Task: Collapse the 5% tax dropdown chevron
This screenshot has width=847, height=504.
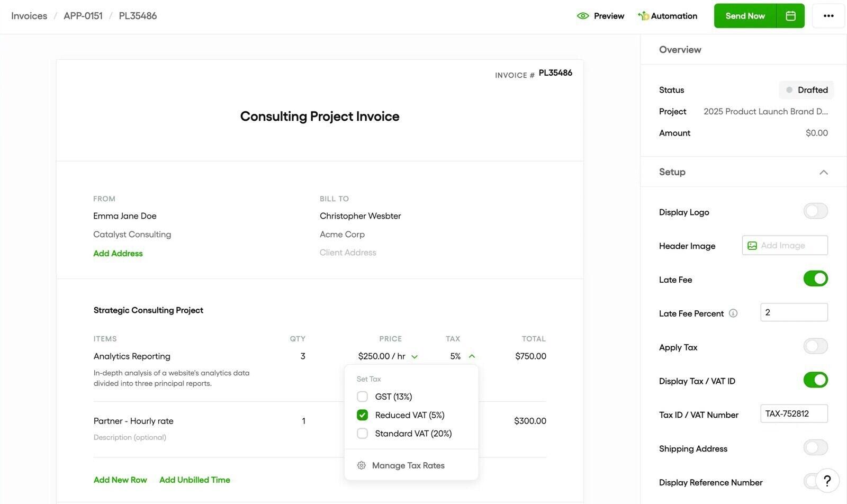Action: [472, 356]
